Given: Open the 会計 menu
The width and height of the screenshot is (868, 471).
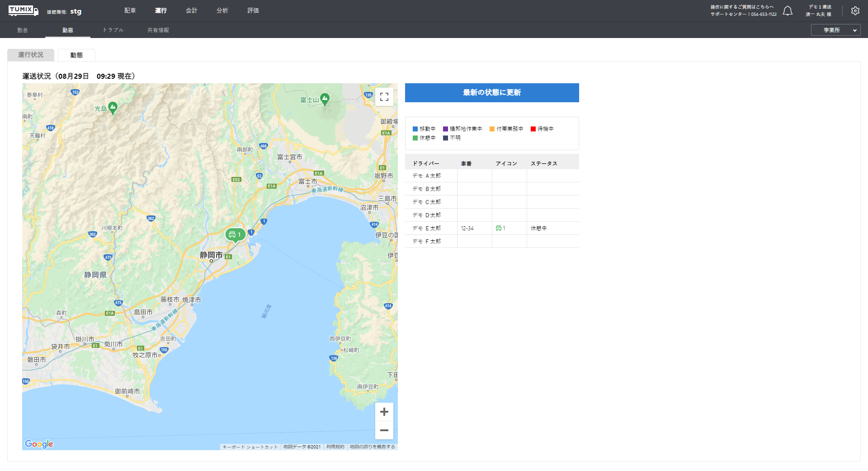Looking at the screenshot, I should 192,10.
